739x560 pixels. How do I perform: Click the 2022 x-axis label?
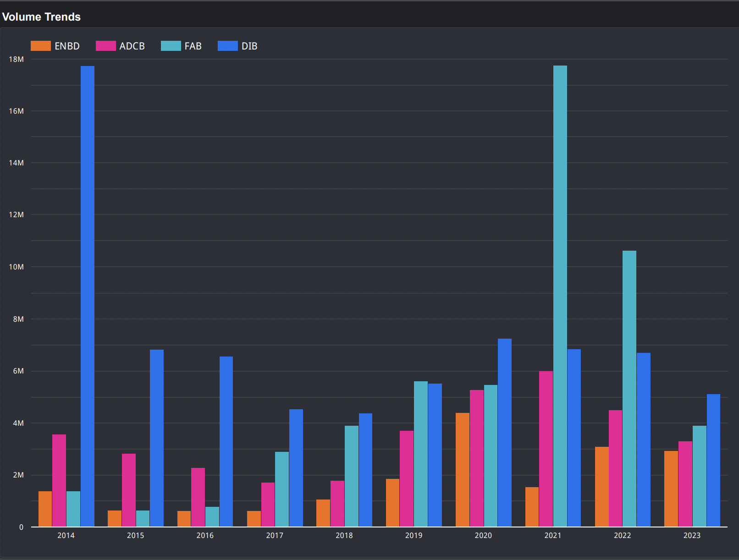point(623,535)
